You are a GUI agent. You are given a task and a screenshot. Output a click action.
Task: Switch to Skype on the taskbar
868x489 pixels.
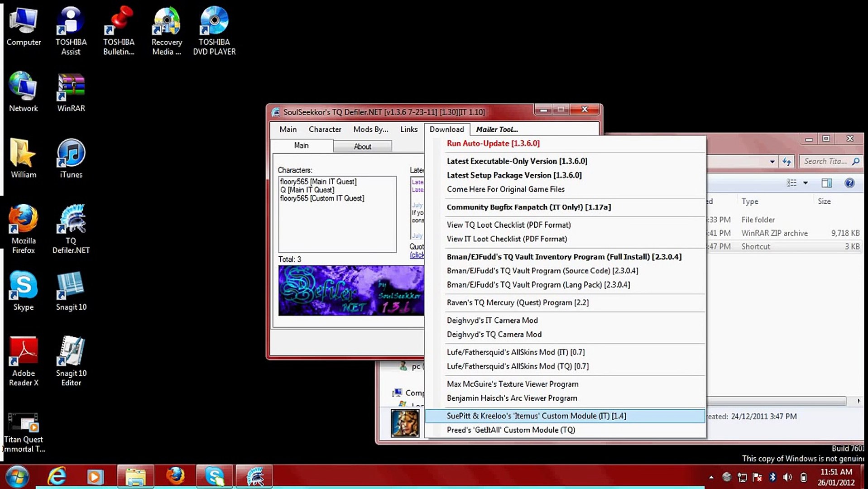coord(215,477)
